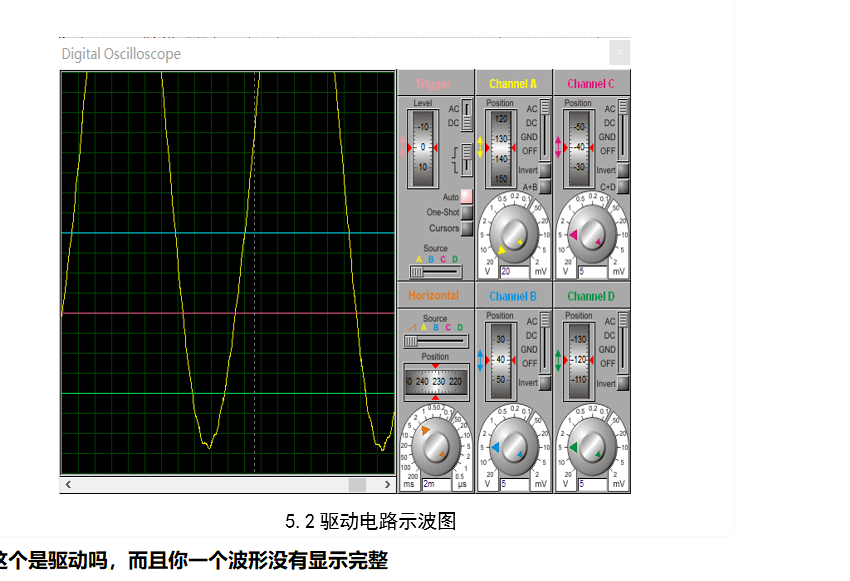The image size is (850, 581).
Task: Enable Channel C C+D sum button
Action: pyautogui.click(x=623, y=186)
